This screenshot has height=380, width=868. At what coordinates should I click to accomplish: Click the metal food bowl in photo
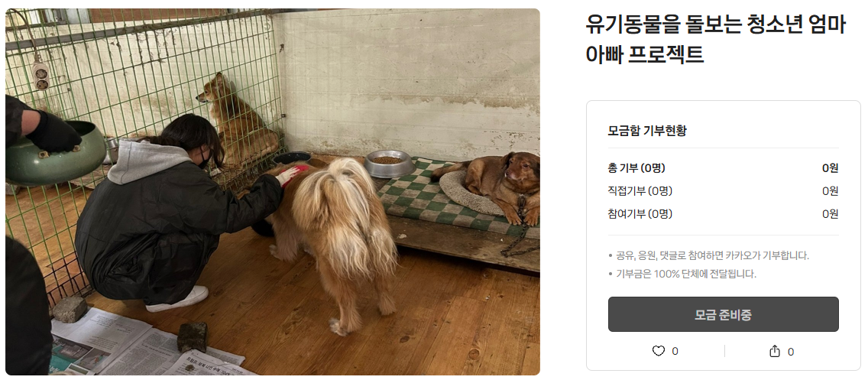(x=389, y=163)
